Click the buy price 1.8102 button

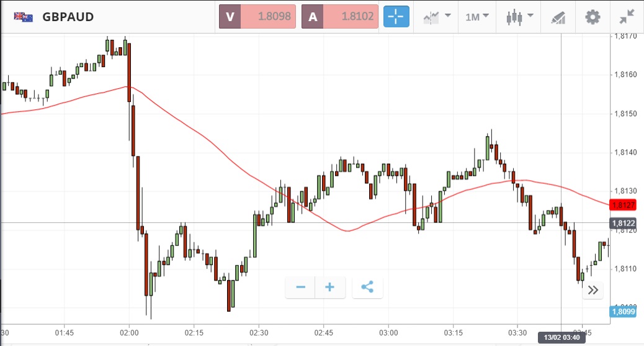tap(340, 17)
